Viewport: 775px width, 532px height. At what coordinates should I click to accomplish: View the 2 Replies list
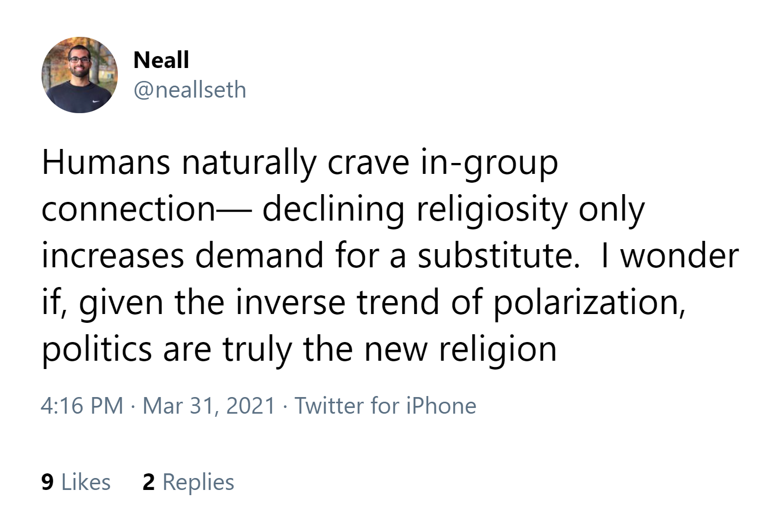pyautogui.click(x=188, y=482)
